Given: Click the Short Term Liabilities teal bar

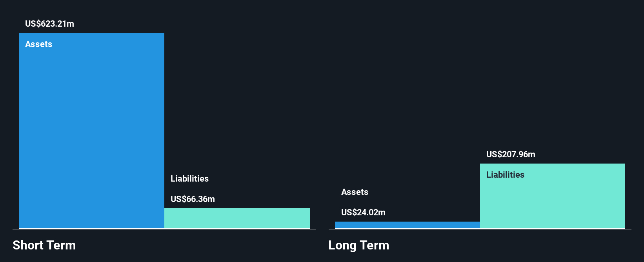Looking at the screenshot, I should 237,218.
